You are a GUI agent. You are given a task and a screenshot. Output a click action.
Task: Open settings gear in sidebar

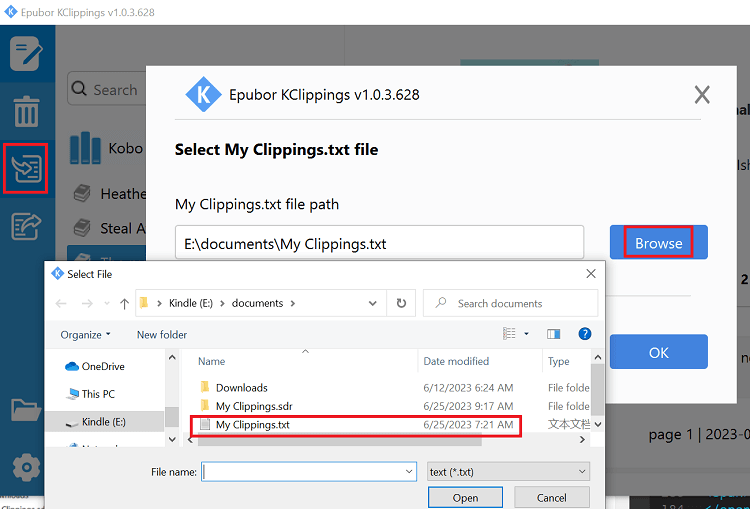[26, 467]
